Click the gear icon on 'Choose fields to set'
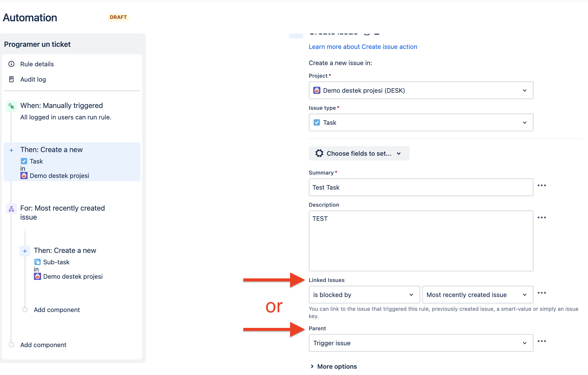This screenshot has height=375, width=588. point(320,153)
